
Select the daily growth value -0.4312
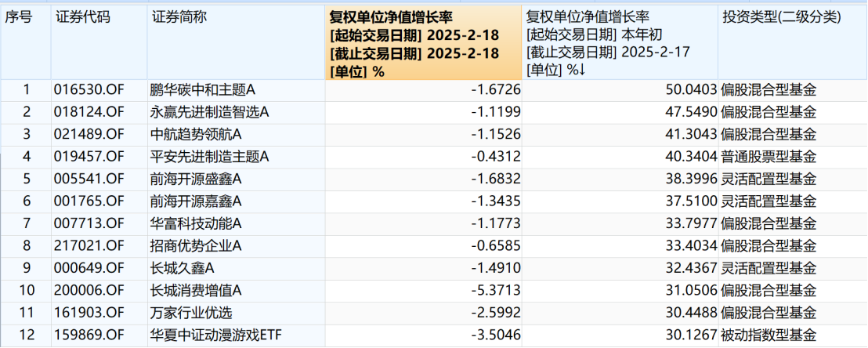(x=496, y=157)
